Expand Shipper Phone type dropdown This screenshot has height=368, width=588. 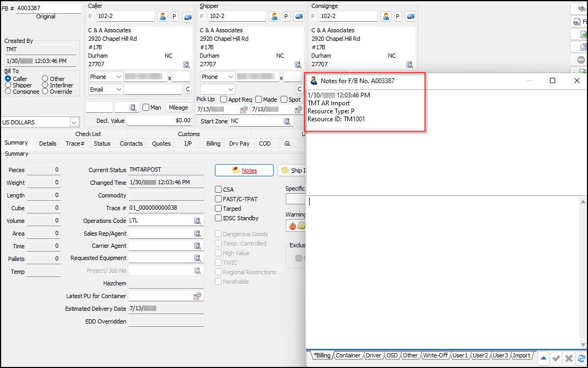(x=231, y=77)
